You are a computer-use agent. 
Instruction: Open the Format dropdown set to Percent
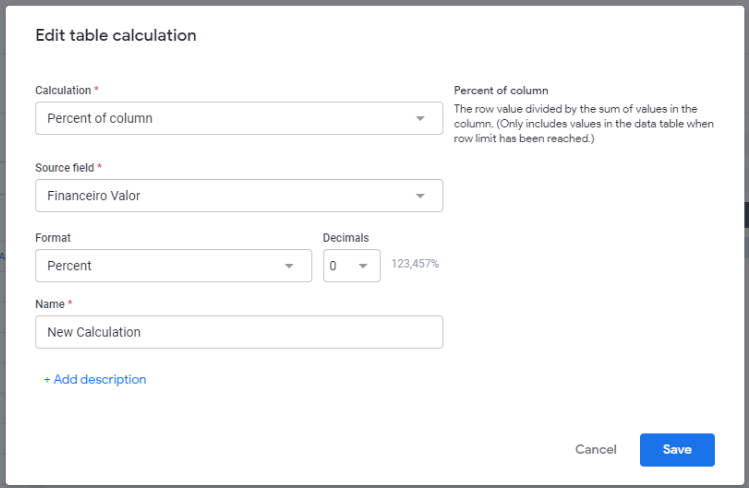(x=173, y=265)
